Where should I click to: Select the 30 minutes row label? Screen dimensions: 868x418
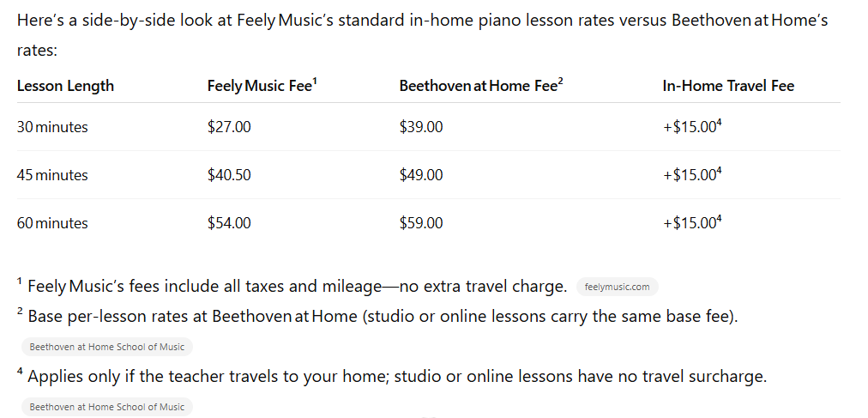52,127
